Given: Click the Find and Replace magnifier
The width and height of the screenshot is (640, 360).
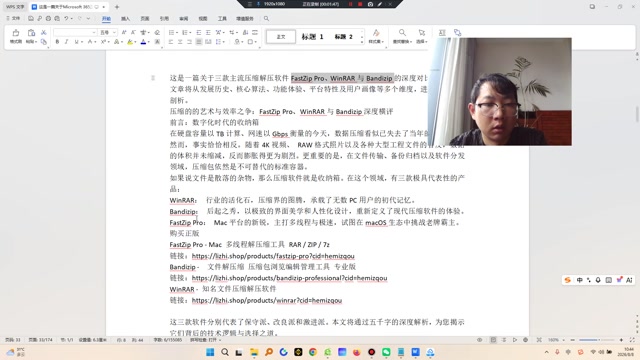Looking at the screenshot, I should click(x=402, y=33).
